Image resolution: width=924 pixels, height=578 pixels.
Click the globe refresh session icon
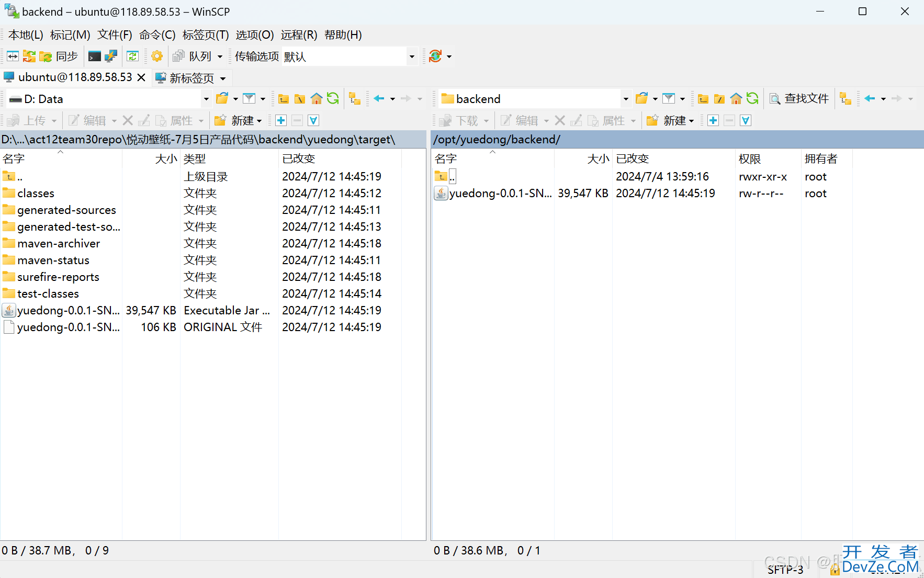tap(435, 56)
